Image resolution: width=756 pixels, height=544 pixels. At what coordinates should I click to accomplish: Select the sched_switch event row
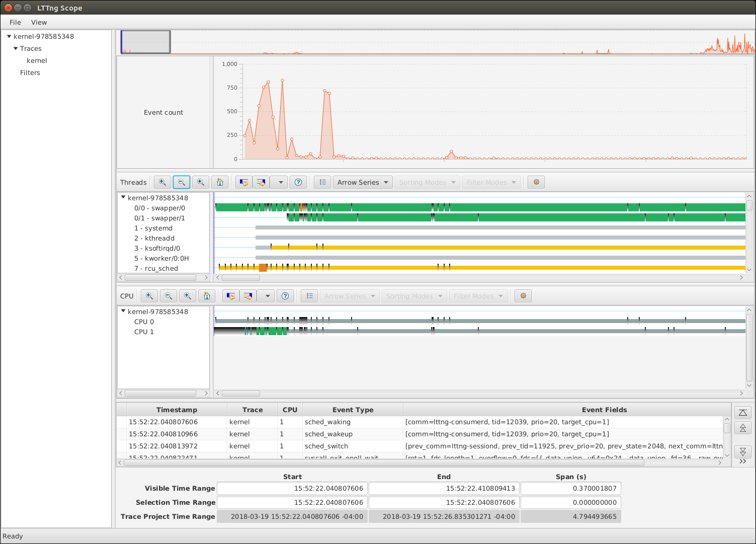pyautogui.click(x=420, y=446)
